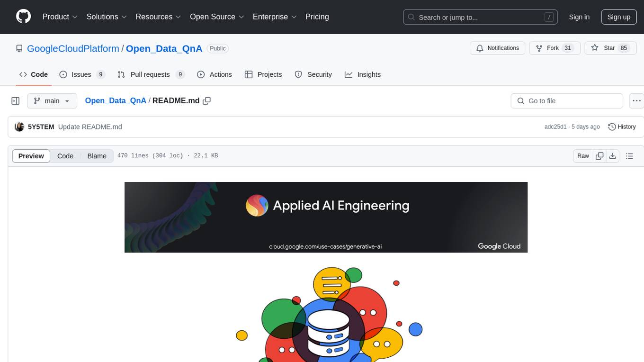This screenshot has width=644, height=362.
Task: Open the 5Y5TEM author profile link
Action: [41, 127]
